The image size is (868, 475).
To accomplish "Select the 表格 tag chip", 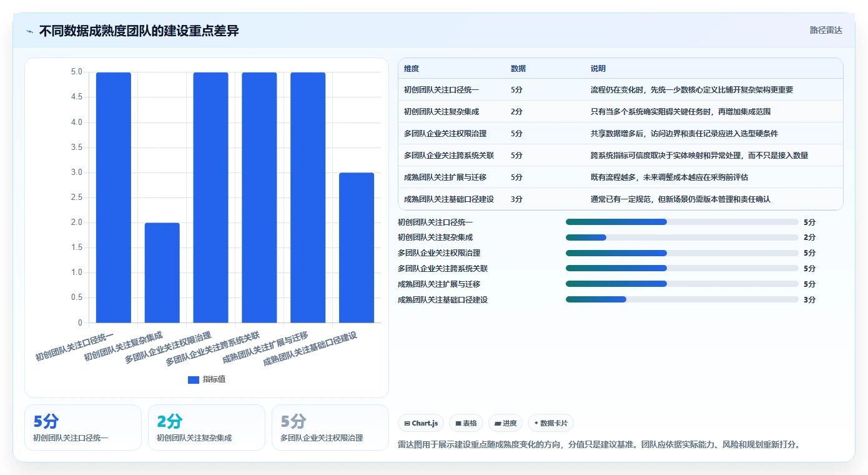I will pos(466,423).
